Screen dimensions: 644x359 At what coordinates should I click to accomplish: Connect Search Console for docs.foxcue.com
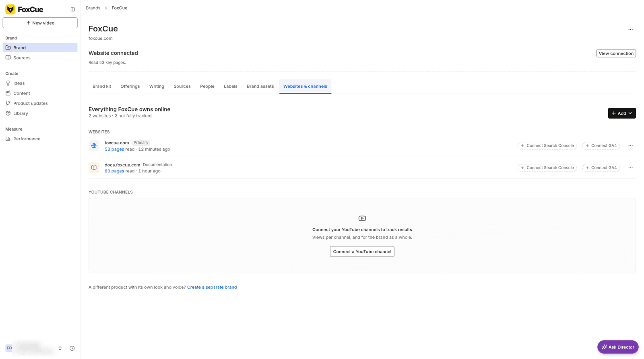[x=547, y=168]
